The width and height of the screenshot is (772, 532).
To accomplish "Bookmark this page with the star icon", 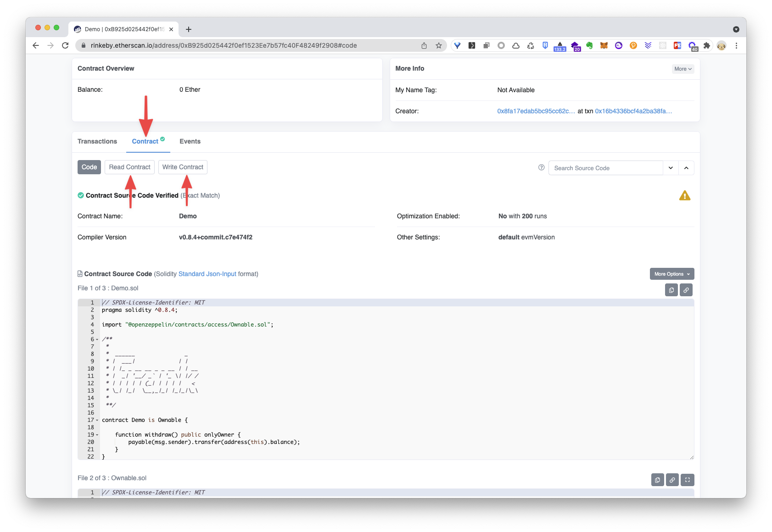I will [x=439, y=45].
